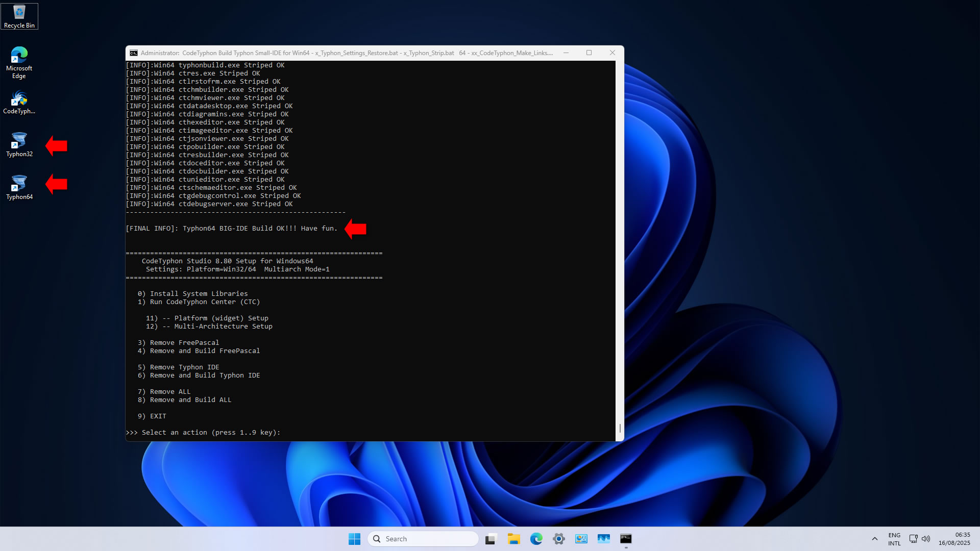This screenshot has width=980, height=551.
Task: Maximize the CodeTyphon console window
Action: click(589, 53)
